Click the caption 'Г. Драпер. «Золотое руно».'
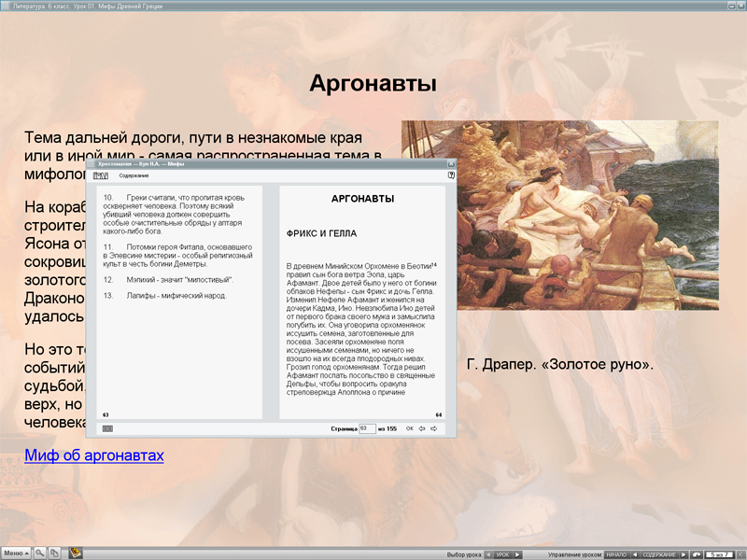Screen dimensions: 747x560 [x=559, y=364]
